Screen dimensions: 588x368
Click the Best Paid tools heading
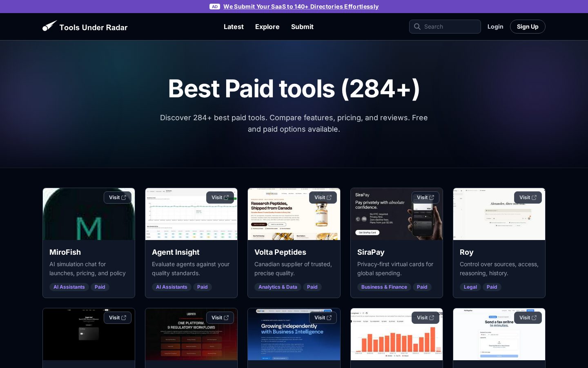pos(294,89)
